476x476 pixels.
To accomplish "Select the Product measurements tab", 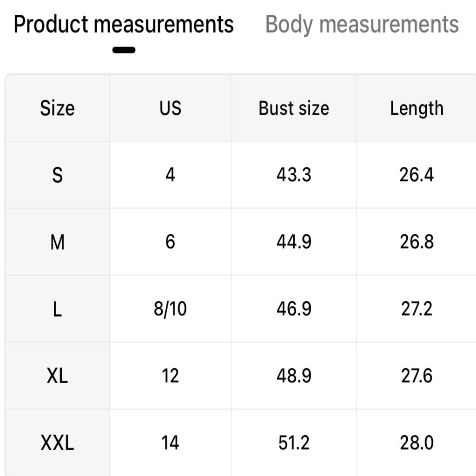I will click(124, 24).
